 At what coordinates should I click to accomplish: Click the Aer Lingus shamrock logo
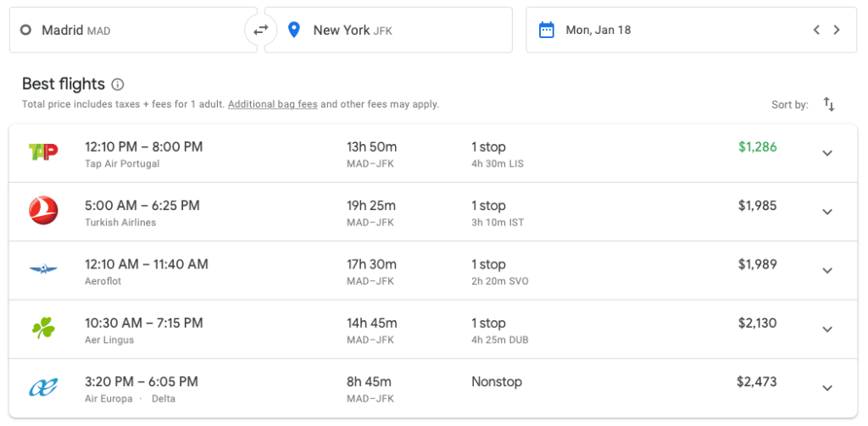click(x=43, y=329)
